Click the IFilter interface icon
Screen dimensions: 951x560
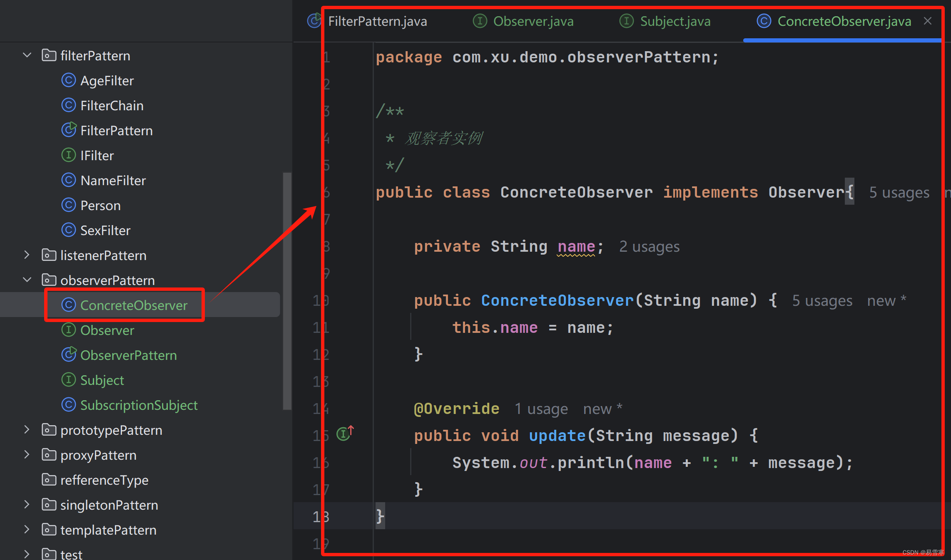click(x=69, y=155)
